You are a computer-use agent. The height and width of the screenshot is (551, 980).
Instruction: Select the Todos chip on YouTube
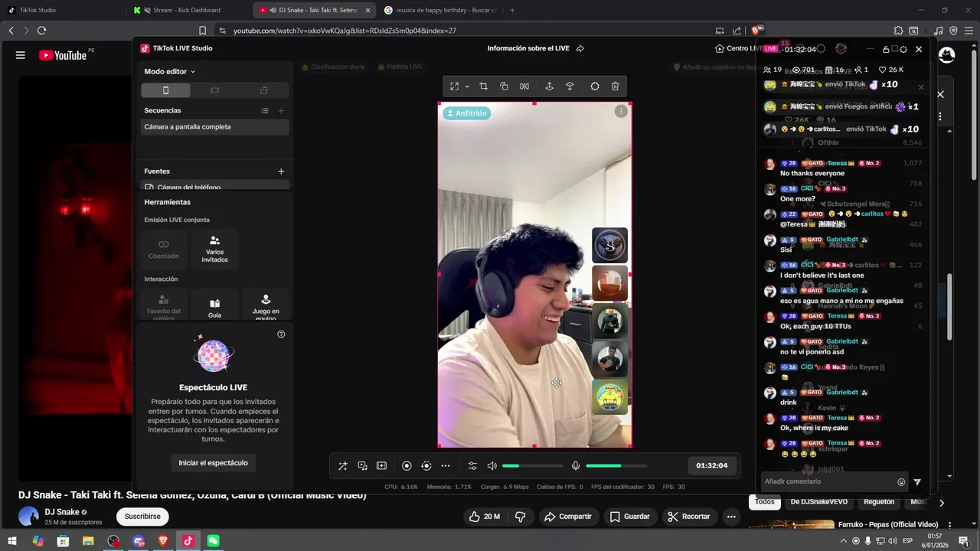765,502
